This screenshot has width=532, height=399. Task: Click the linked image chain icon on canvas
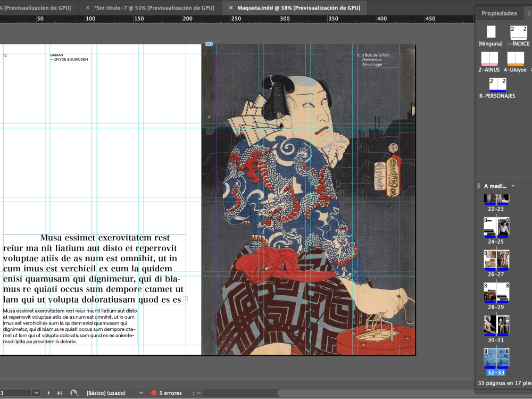(209, 44)
